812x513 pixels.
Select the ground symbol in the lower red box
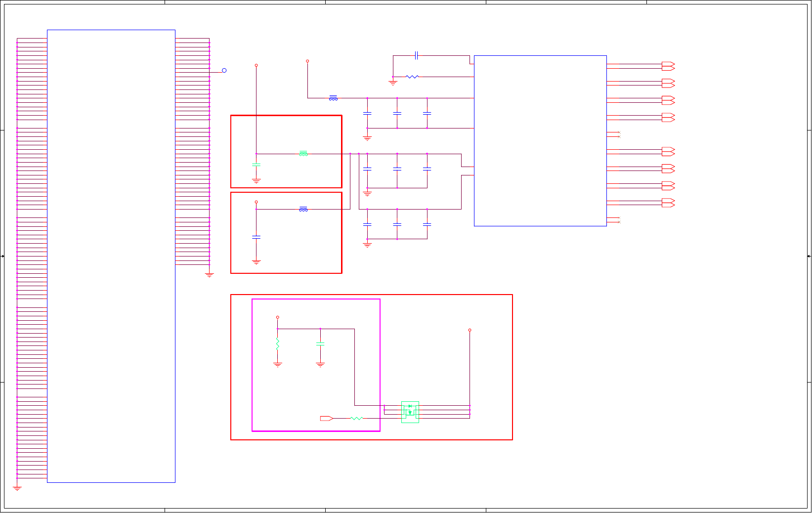256,262
